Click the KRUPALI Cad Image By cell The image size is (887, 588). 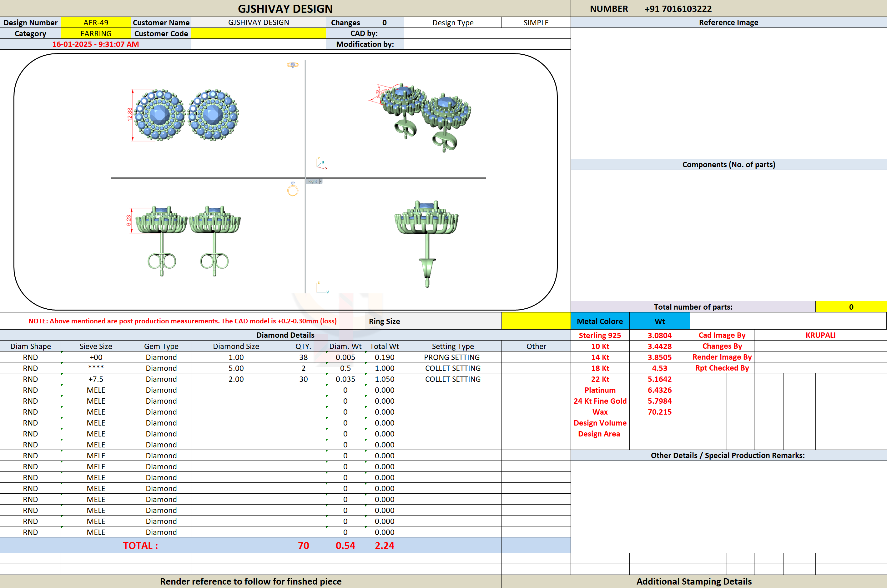[820, 335]
